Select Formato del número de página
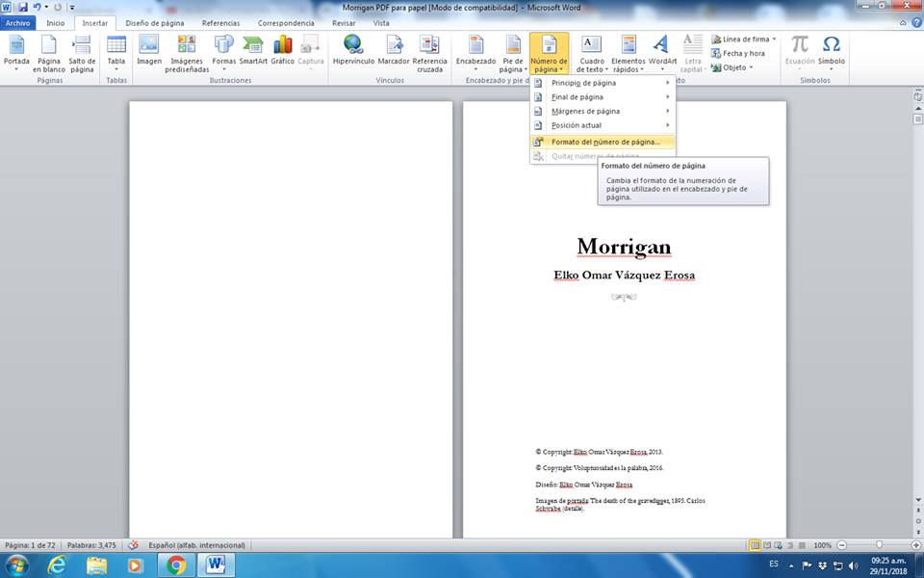Screen dimensions: 924x578 pyautogui.click(x=605, y=142)
